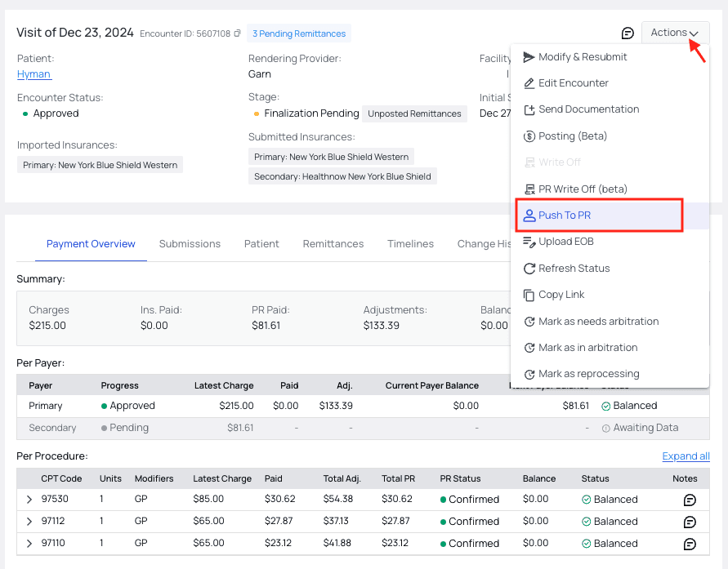Switch to the Remittances tab
Screen dimensions: 728x569
click(x=333, y=244)
